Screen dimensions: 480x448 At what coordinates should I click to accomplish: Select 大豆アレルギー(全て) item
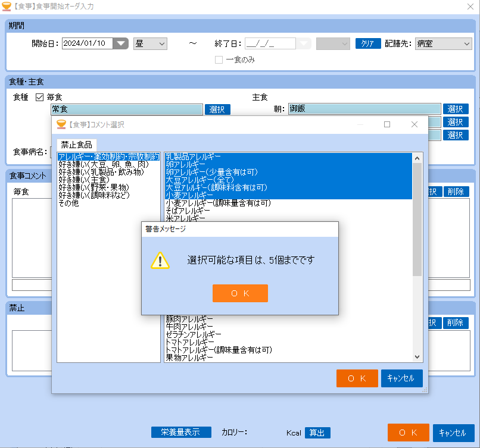click(288, 180)
